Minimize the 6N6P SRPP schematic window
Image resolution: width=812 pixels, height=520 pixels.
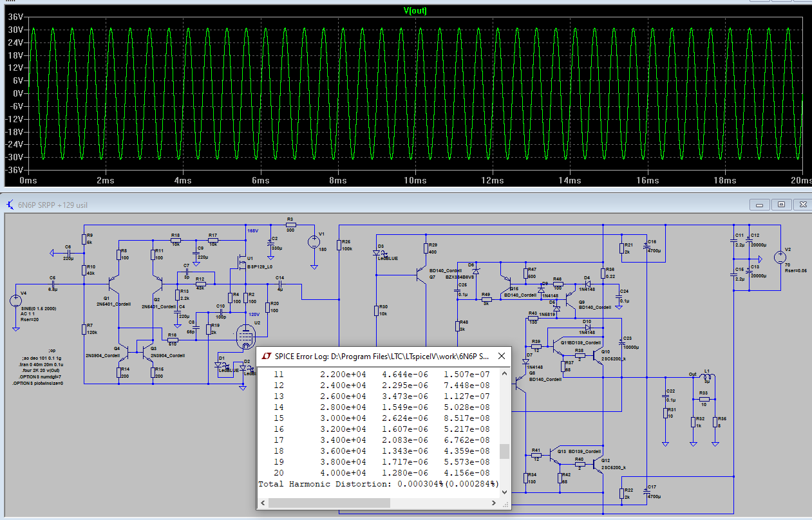click(761, 205)
